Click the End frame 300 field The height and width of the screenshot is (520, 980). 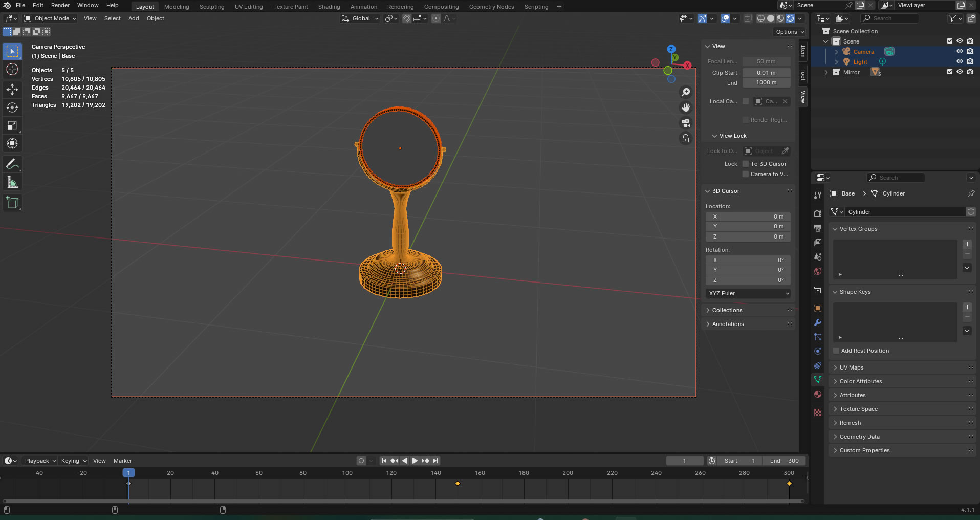(x=784, y=461)
